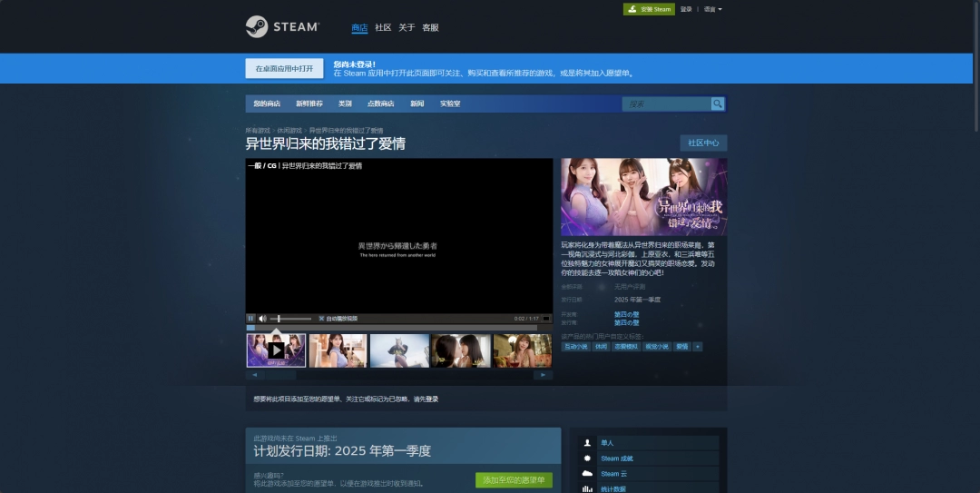980x493 pixels.
Task: Adjust the video volume slider
Action: click(x=290, y=319)
